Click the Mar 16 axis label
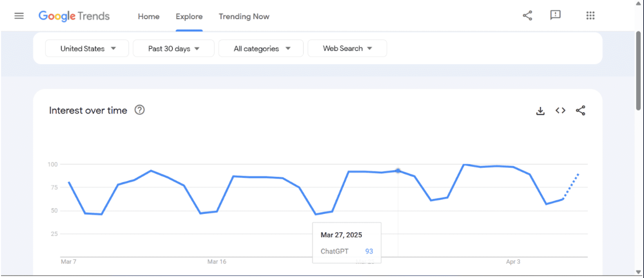 [217, 262]
